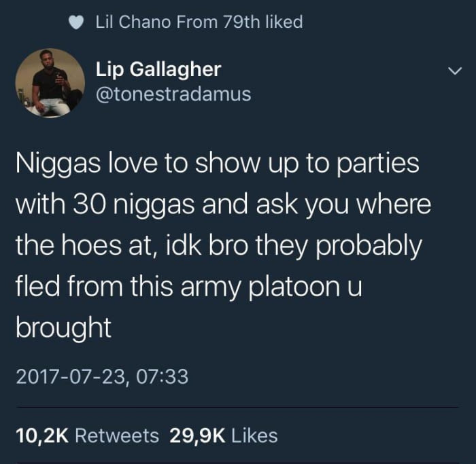Click the 2017-07-23, 07:33 timestamp
Image resolution: width=476 pixels, height=464 pixels.
(102, 376)
